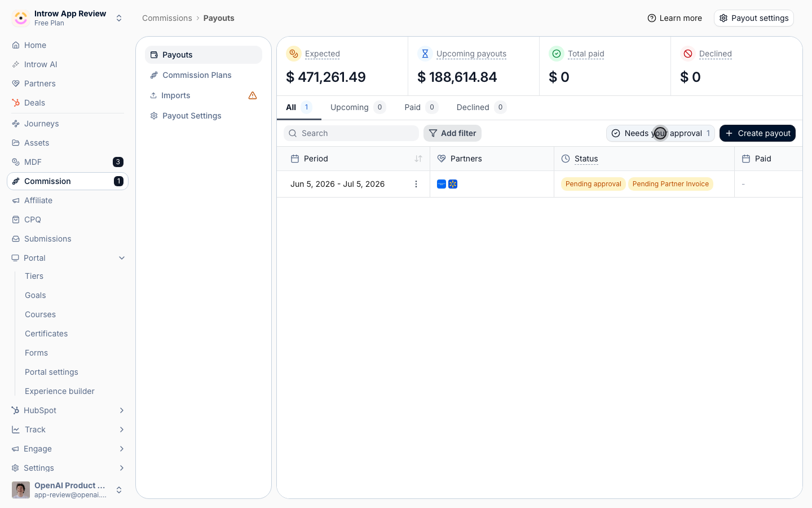Switch to the Declined tab
The height and width of the screenshot is (508, 812).
click(481, 107)
